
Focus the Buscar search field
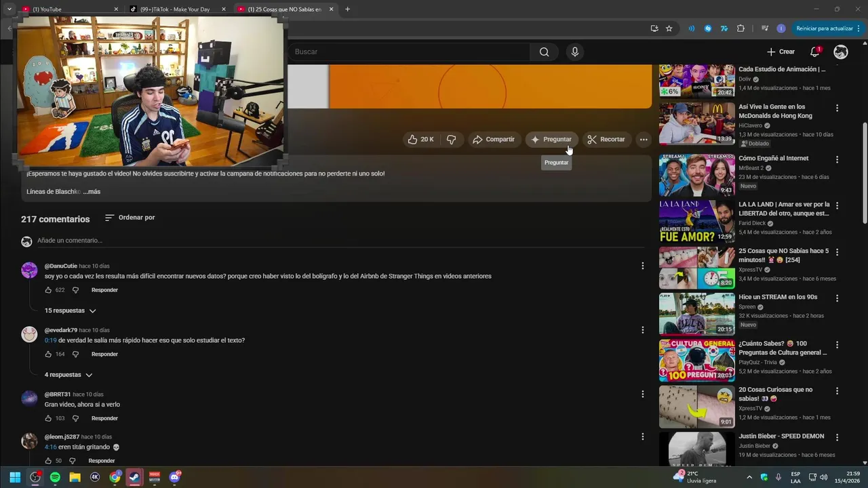click(x=409, y=52)
